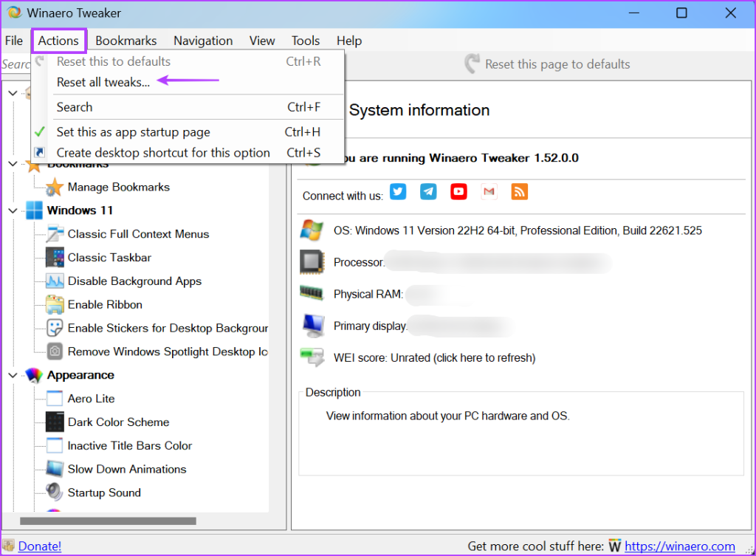Screen dimensions: 756x556
Task: Select Dark Color Scheme tree item
Action: coord(119,422)
